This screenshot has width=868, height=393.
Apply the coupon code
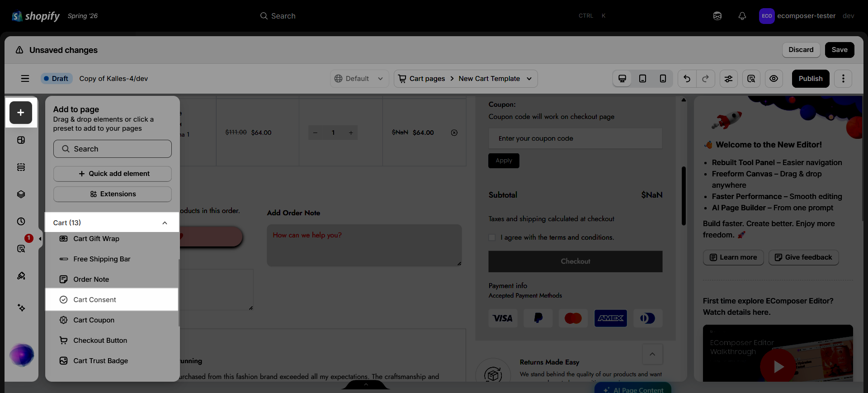point(504,161)
